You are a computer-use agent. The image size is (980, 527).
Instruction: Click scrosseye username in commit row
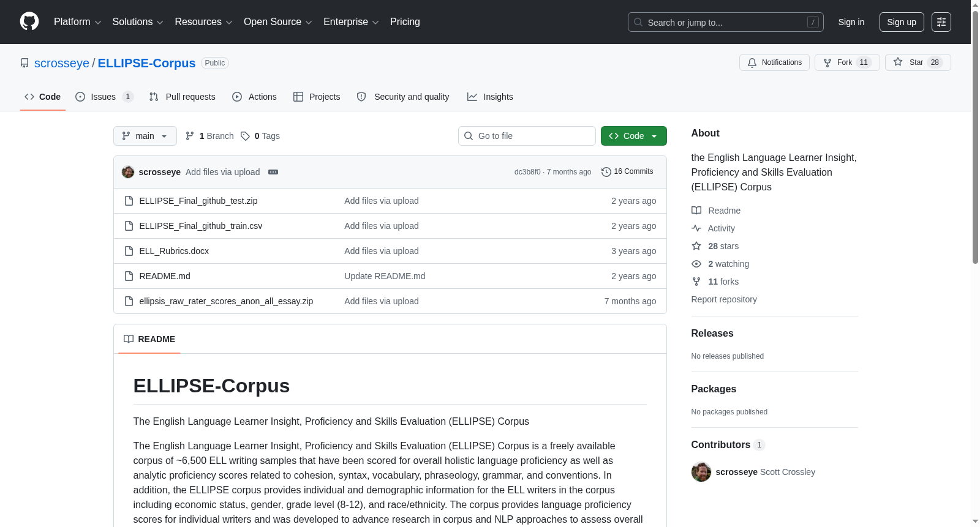click(160, 172)
